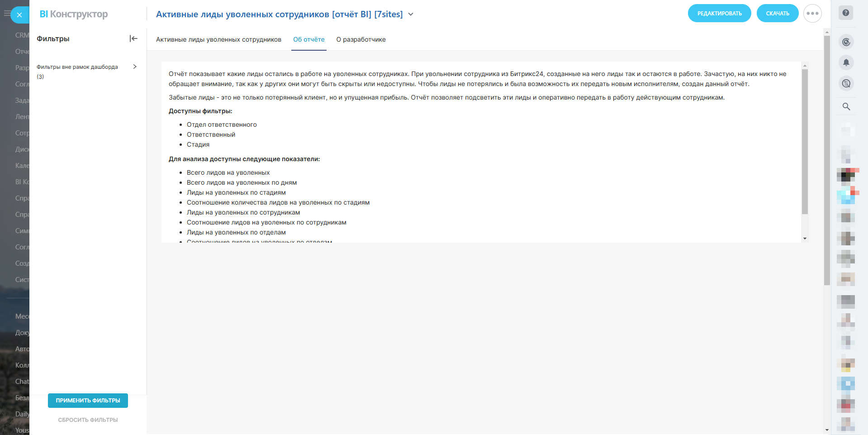Image resolution: width=868 pixels, height=435 pixels.
Task: Switch to Активные лиды уволенных сотрудников tab
Action: tap(218, 39)
